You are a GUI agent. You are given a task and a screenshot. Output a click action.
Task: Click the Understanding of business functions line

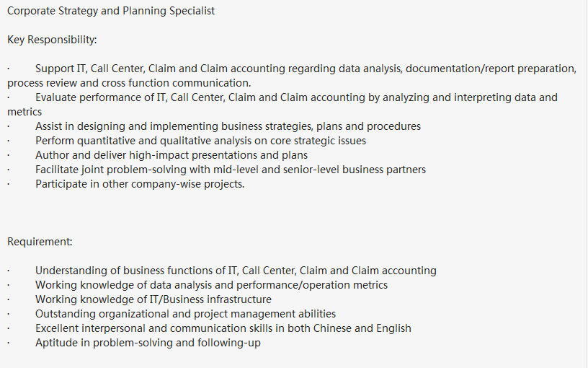(x=236, y=271)
